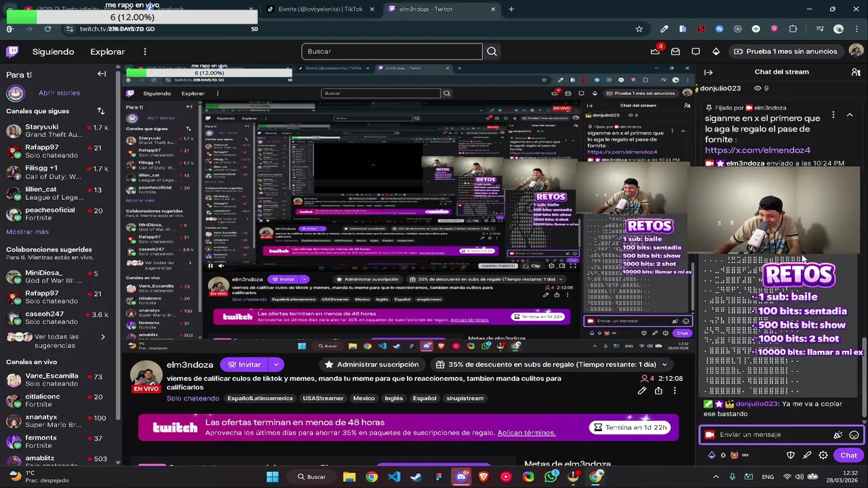Viewport: 868px width, 488px height.
Task: Reload the page in browser
Action: (x=47, y=29)
